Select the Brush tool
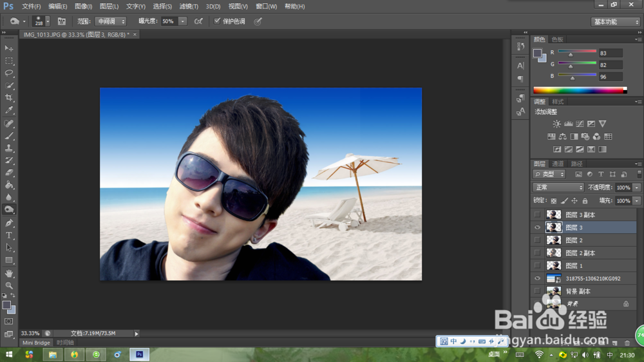 point(9,136)
